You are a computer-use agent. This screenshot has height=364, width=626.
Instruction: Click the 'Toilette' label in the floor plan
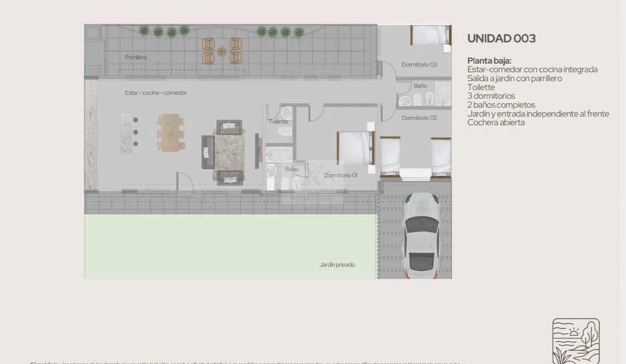click(x=278, y=121)
